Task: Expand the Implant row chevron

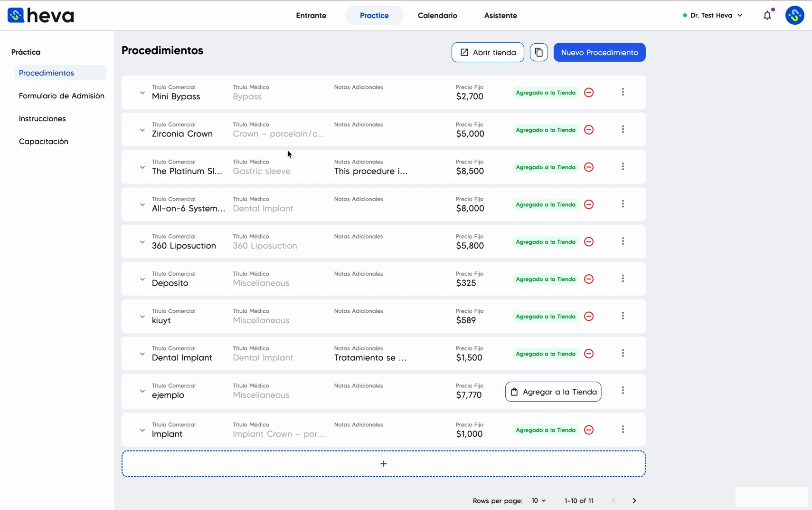Action: coord(142,430)
